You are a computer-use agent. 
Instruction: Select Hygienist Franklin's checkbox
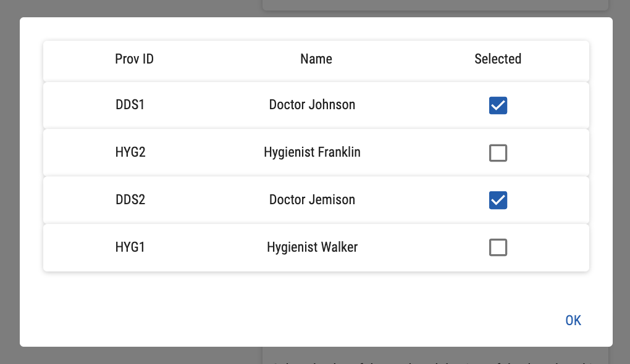click(x=498, y=152)
